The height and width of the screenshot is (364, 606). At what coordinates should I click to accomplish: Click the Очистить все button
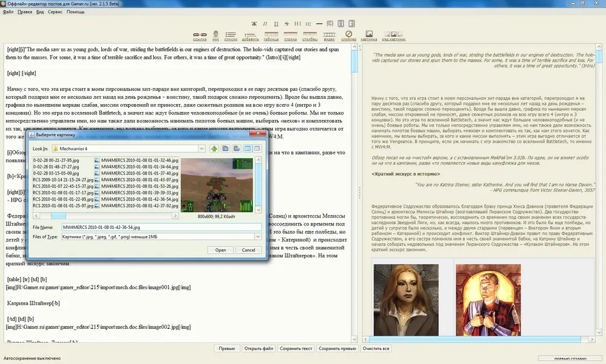pyautogui.click(x=376, y=349)
